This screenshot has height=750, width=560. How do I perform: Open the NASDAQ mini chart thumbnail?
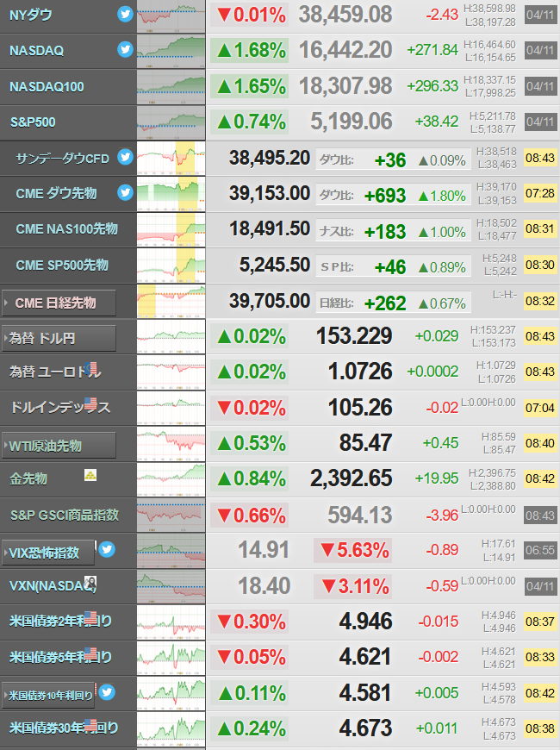coord(171,51)
